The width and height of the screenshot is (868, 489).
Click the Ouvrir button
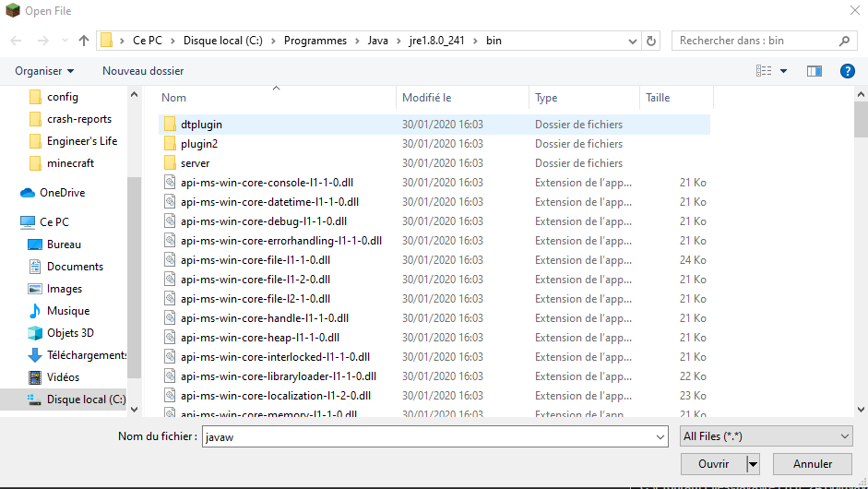[x=714, y=464]
